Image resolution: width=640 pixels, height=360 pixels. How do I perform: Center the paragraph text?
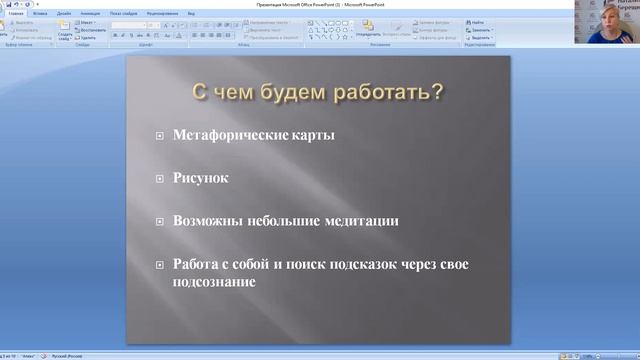(x=202, y=36)
